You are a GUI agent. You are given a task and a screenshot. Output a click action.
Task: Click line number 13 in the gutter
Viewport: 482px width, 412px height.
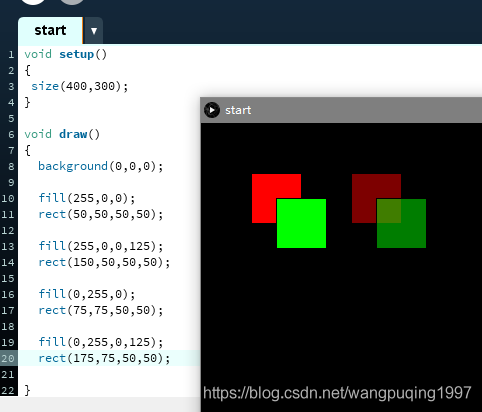8,246
